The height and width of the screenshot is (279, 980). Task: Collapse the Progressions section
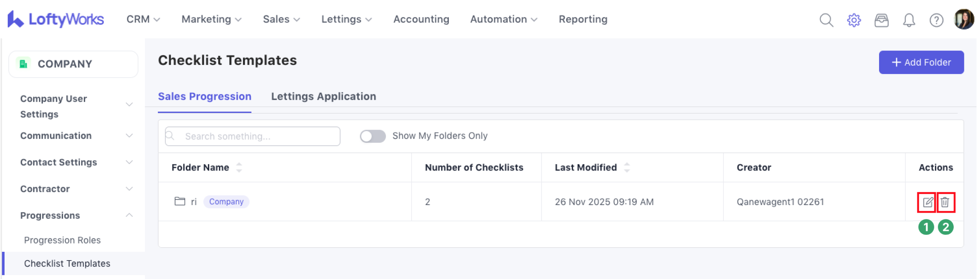[129, 215]
